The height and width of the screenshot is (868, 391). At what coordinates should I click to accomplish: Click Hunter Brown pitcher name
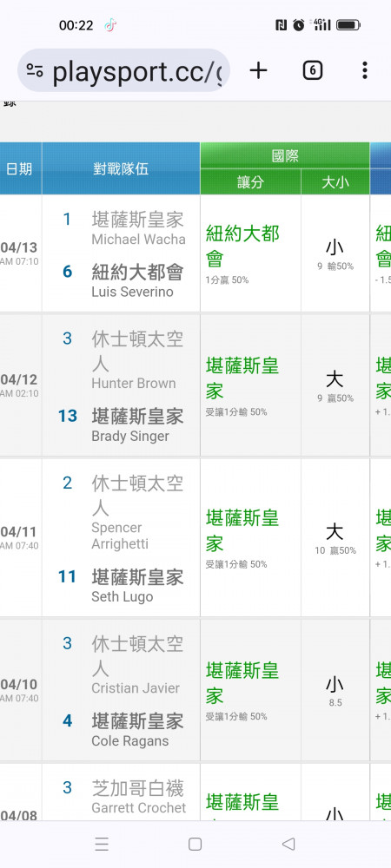tap(134, 383)
